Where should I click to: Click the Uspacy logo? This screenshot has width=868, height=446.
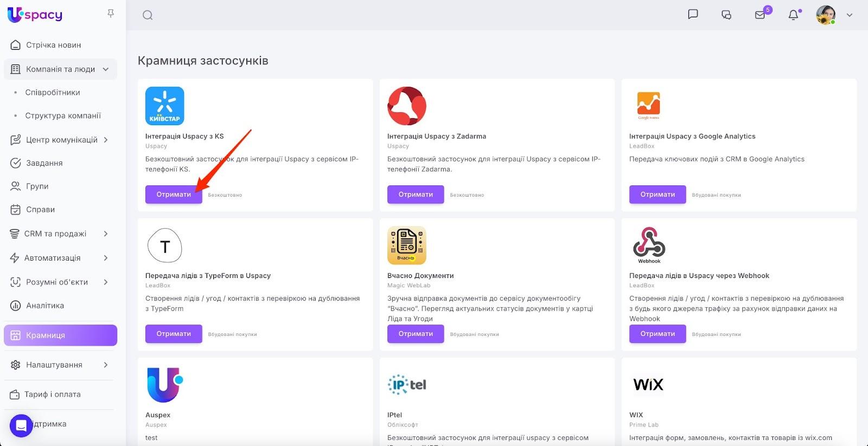click(35, 15)
